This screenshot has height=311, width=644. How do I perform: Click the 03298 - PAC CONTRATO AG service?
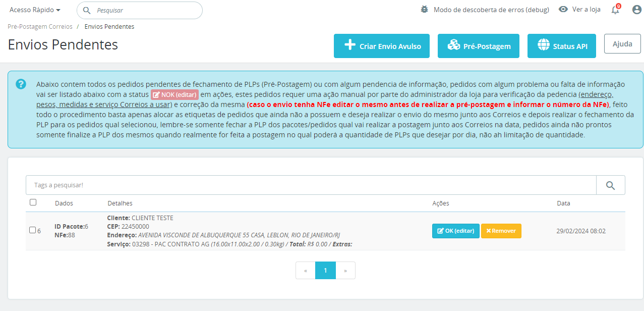[x=170, y=244]
